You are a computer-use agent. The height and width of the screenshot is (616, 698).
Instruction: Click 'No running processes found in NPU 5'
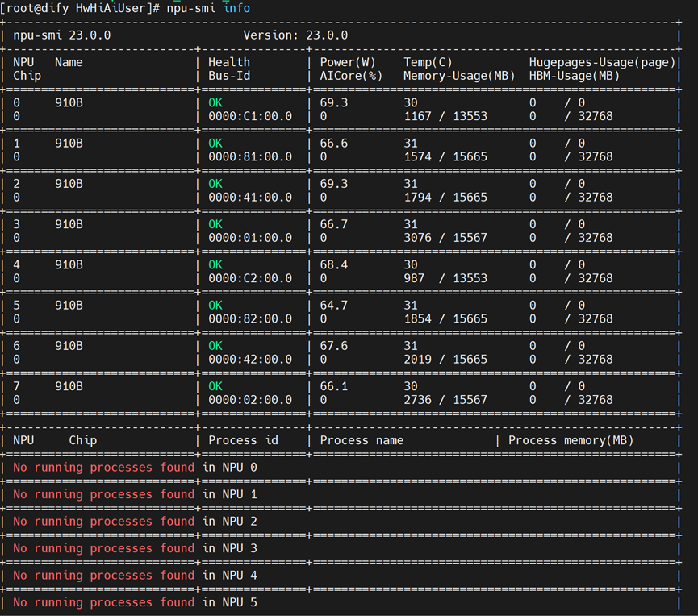coord(135,602)
